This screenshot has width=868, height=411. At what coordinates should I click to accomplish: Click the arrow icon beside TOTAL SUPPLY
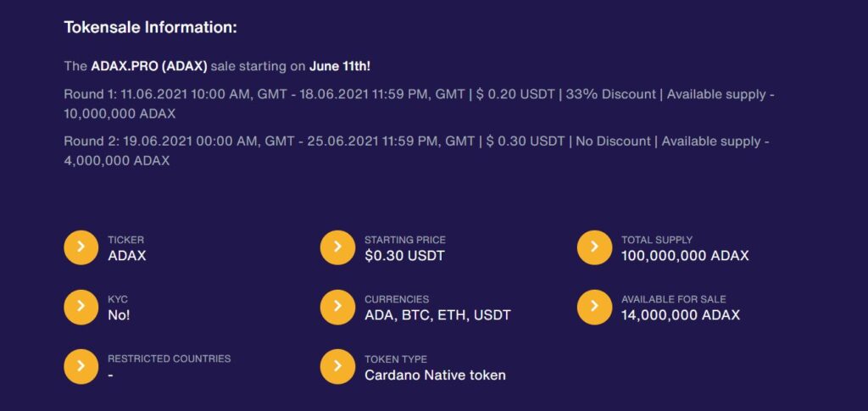coord(594,247)
